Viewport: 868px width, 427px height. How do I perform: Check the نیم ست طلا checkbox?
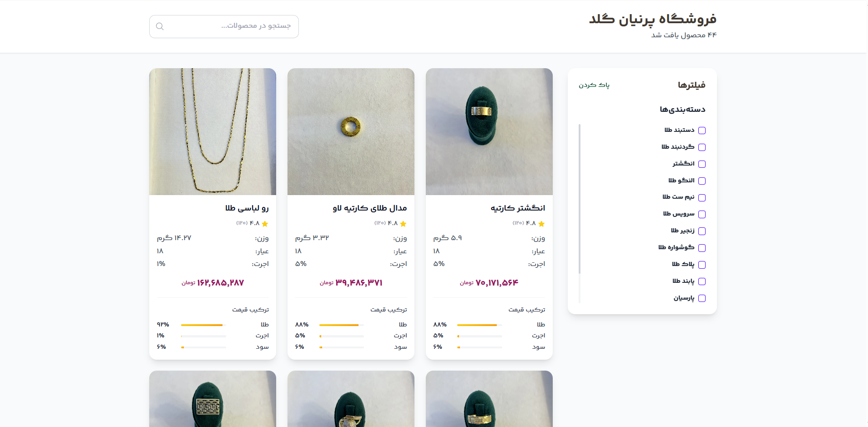pyautogui.click(x=702, y=197)
